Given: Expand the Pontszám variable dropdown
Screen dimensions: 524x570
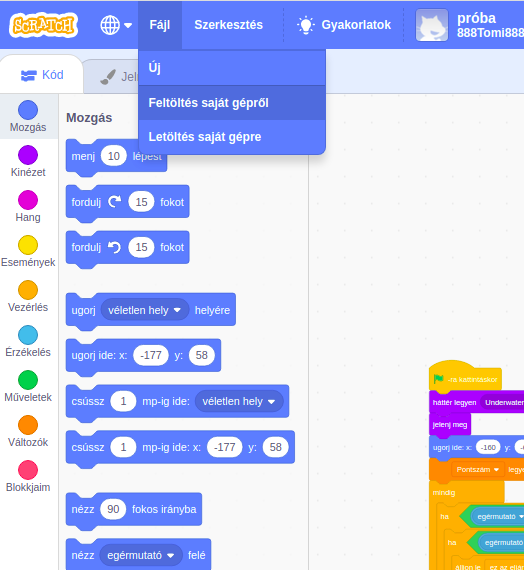Looking at the screenshot, I should (477, 470).
